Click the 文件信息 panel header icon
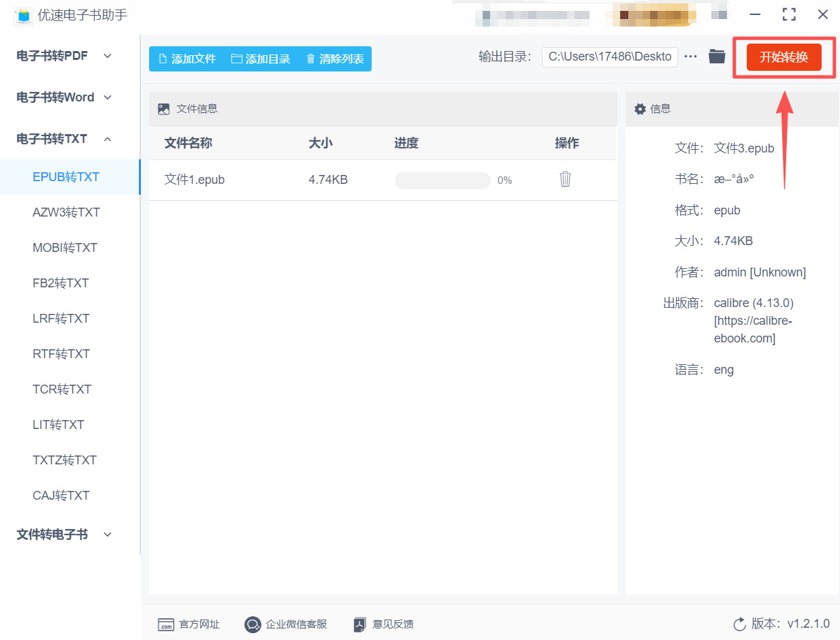The image size is (840, 640). (163, 108)
